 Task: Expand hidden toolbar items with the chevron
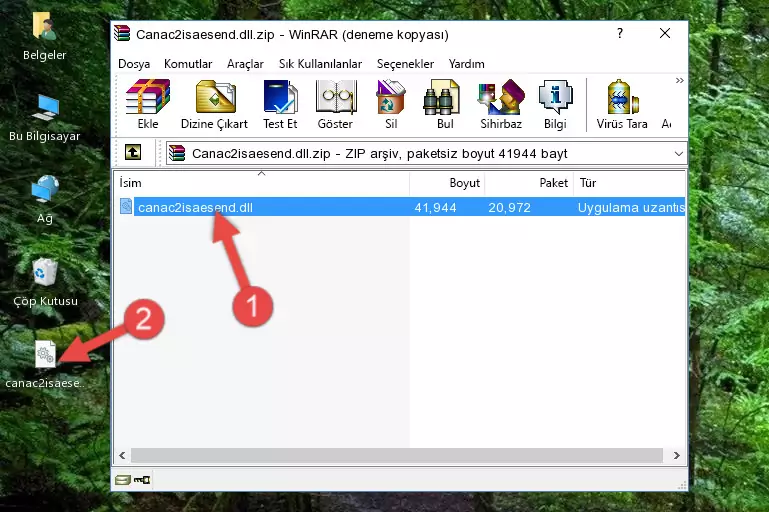pyautogui.click(x=679, y=80)
